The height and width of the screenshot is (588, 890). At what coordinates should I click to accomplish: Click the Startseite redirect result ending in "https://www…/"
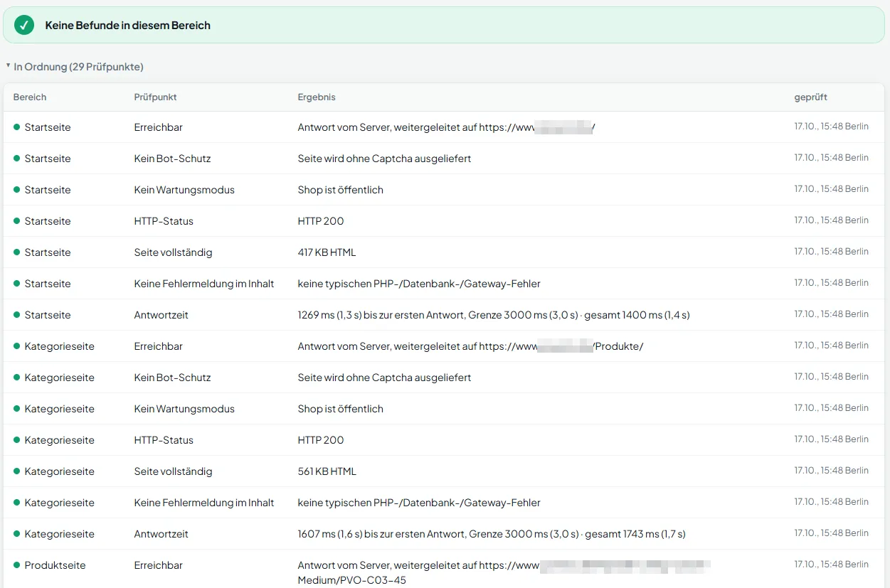tap(446, 127)
